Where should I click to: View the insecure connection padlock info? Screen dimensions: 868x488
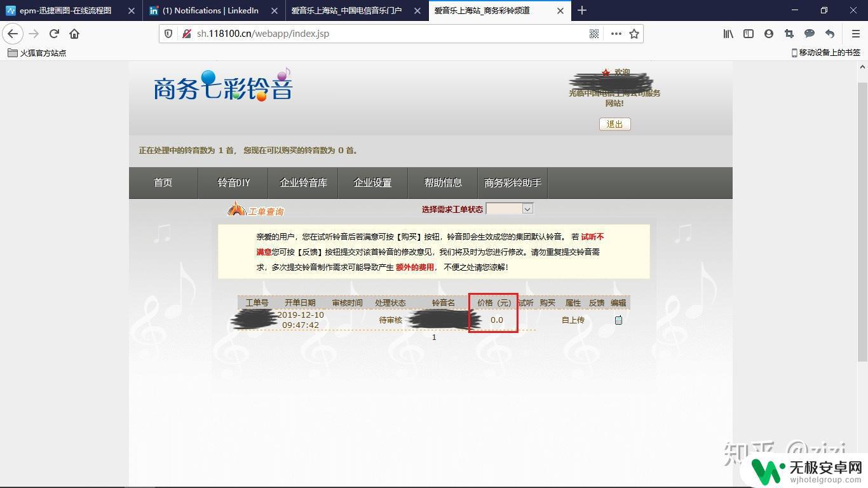tap(186, 34)
